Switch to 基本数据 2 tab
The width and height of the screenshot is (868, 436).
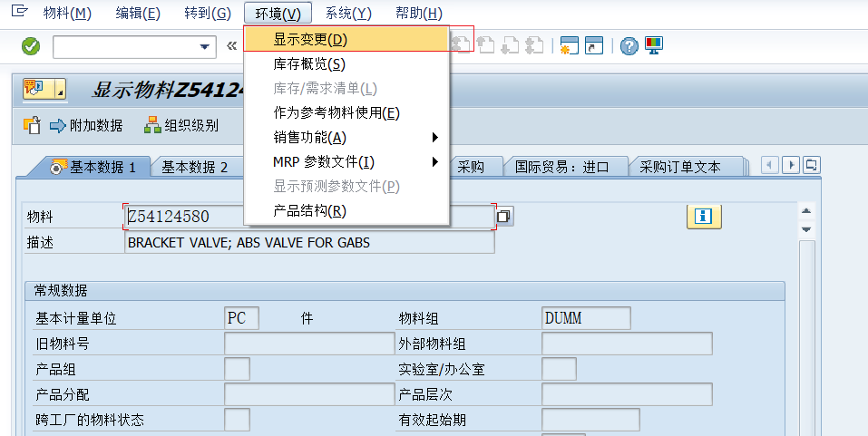tap(195, 167)
